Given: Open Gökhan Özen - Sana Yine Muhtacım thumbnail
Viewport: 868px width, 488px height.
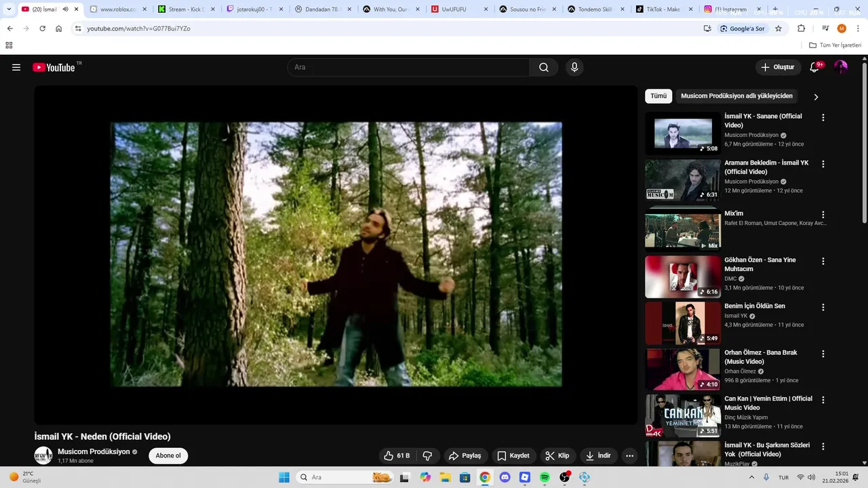Looking at the screenshot, I should 683,277.
